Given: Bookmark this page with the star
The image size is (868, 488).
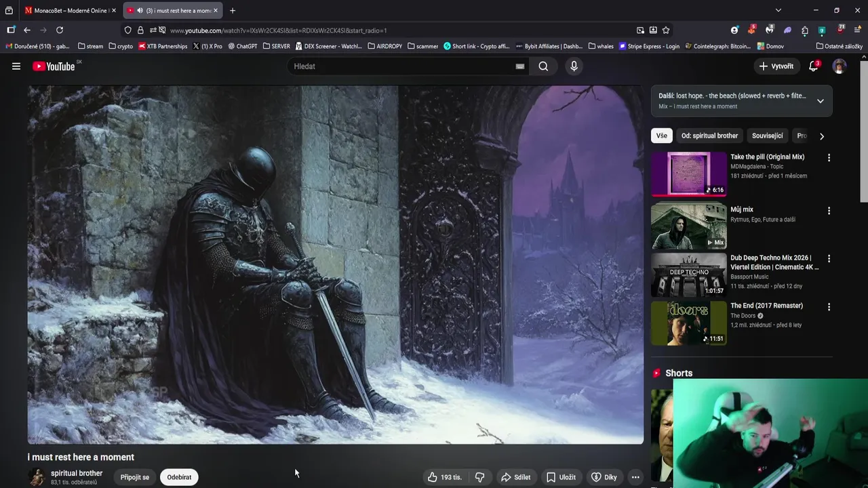Looking at the screenshot, I should 666,30.
